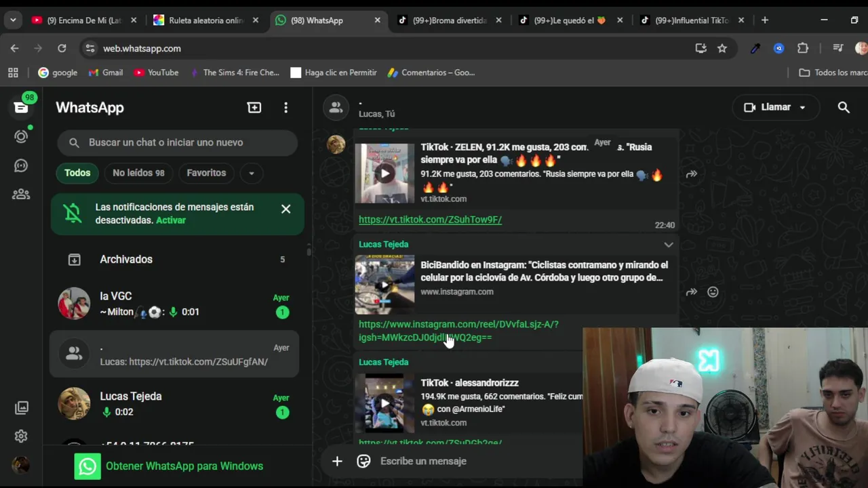Bookmark this page with the star icon
The width and height of the screenshot is (868, 488).
[722, 48]
